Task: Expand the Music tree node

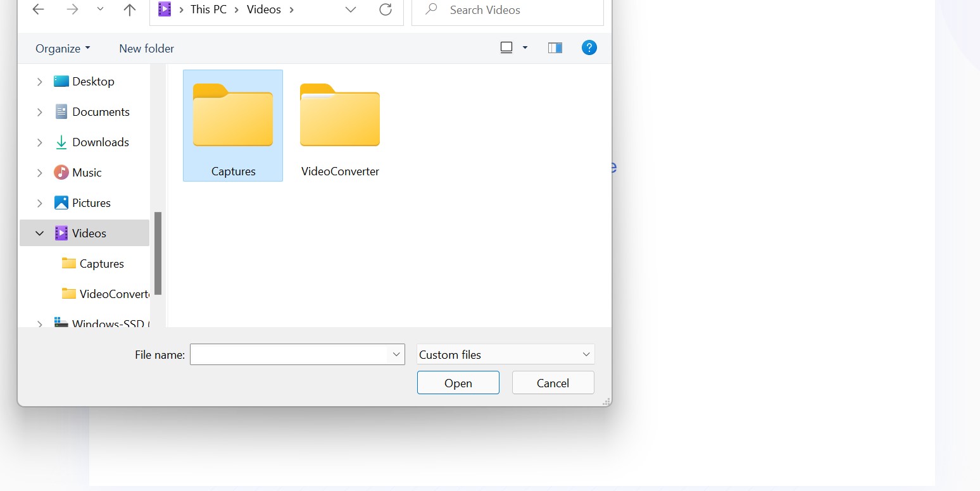Action: 39,173
